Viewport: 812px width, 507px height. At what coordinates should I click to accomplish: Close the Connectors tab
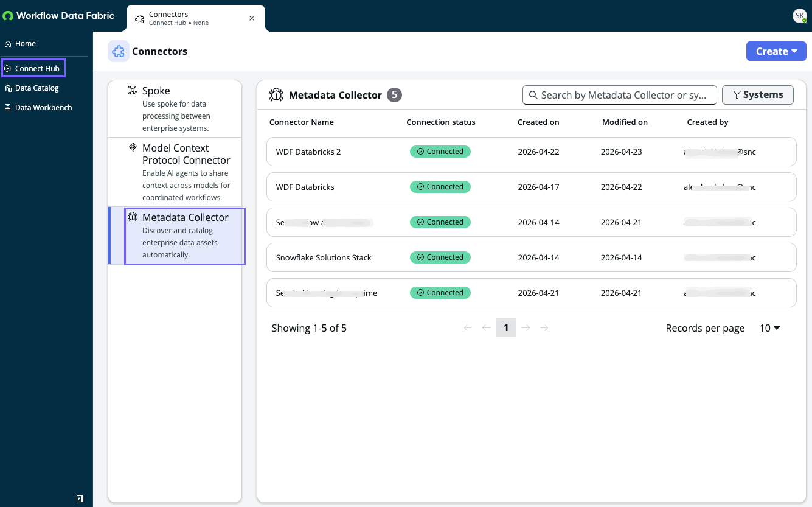252,18
